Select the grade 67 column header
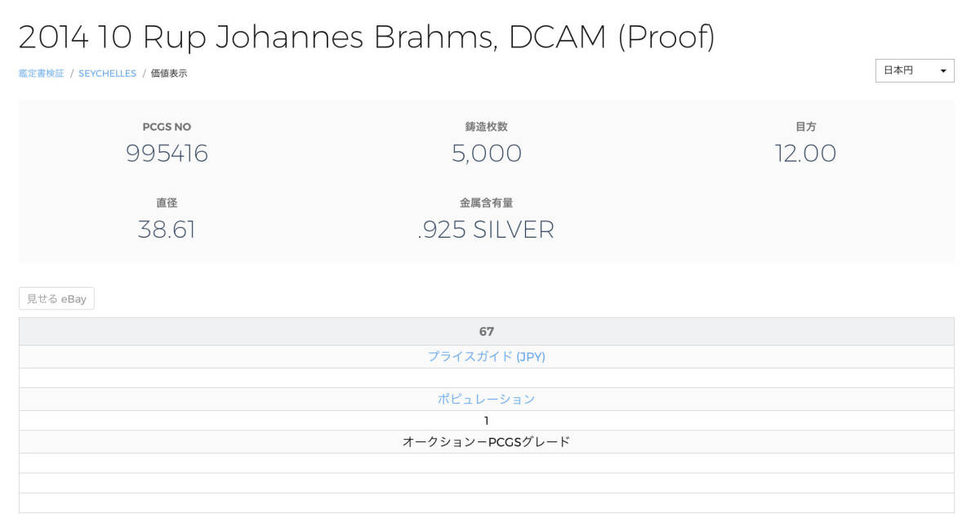 tap(486, 332)
